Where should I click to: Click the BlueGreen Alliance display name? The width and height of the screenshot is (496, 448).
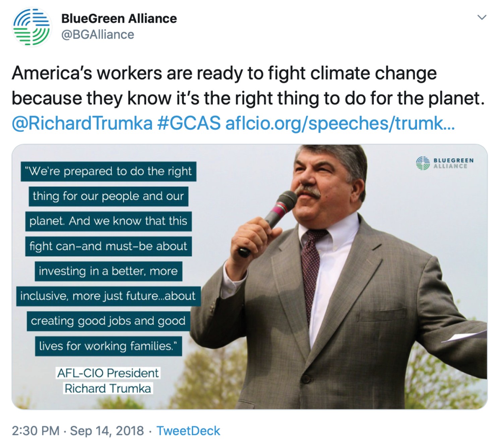[x=119, y=18]
